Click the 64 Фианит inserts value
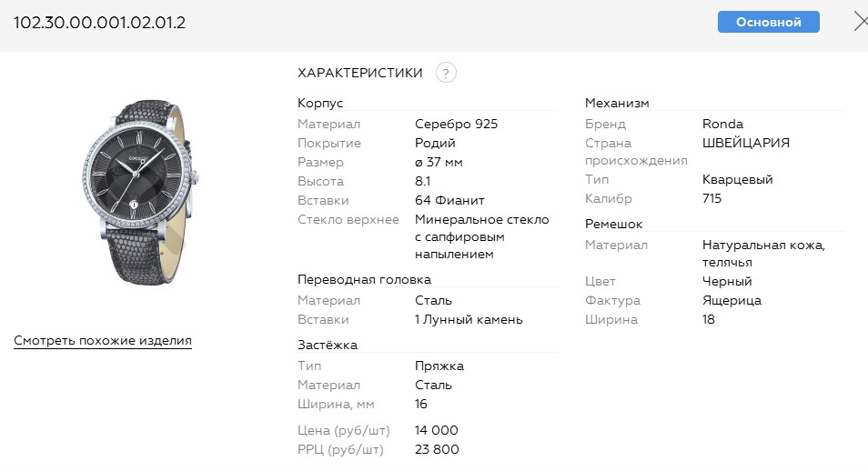Image resolution: width=868 pixels, height=471 pixels. [449, 200]
